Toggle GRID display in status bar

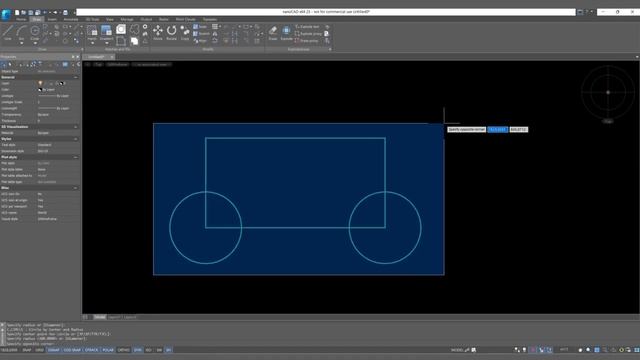pyautogui.click(x=40, y=350)
